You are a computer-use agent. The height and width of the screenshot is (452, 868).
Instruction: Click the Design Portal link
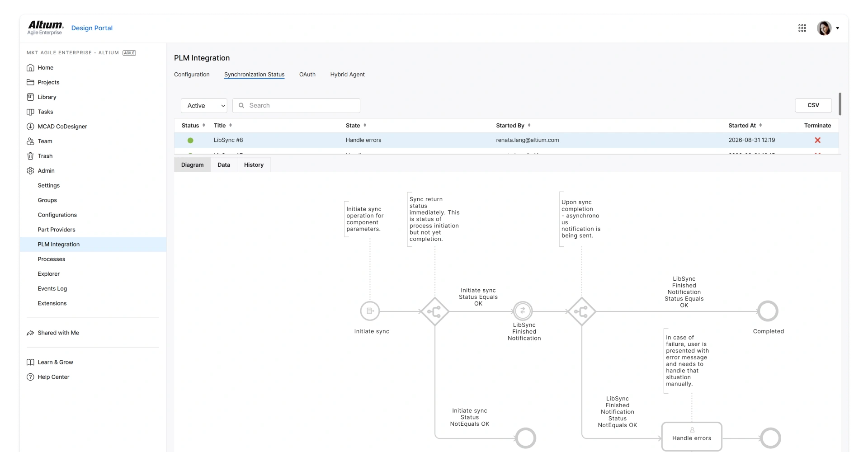(x=92, y=28)
